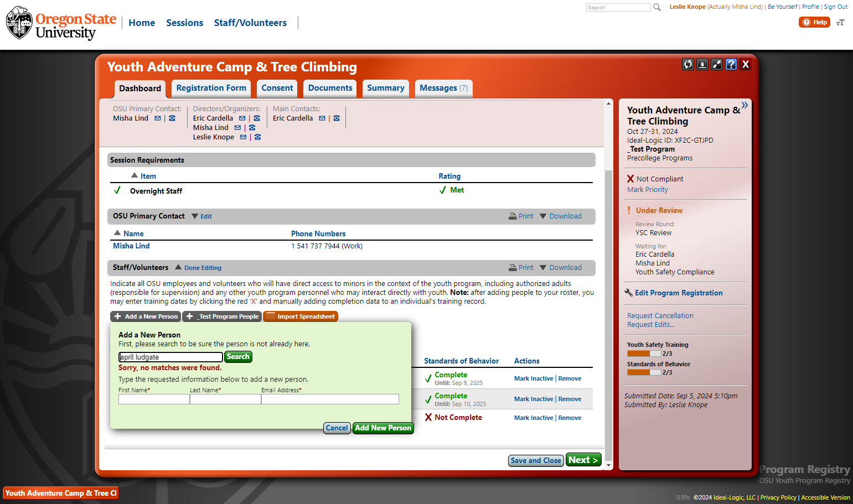853x504 pixels.
Task: Click the refresh icon in window title bar
Action: tap(688, 64)
